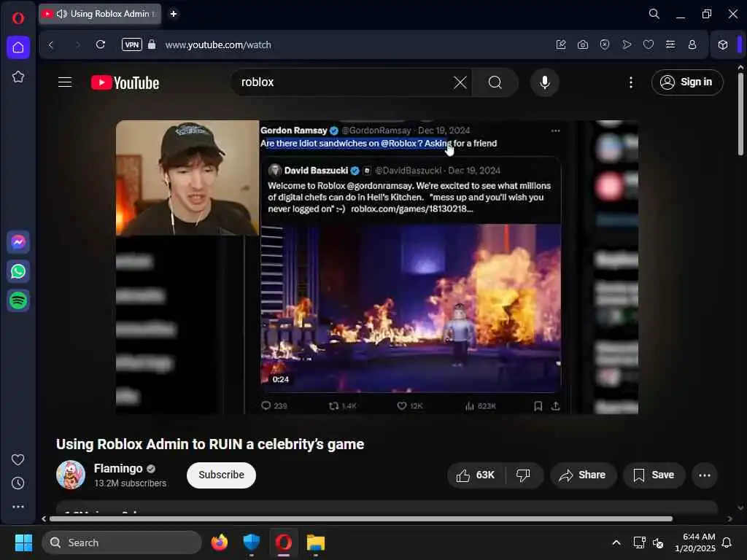Open the notifications bell
This screenshot has height=560, width=747.
click(x=727, y=542)
